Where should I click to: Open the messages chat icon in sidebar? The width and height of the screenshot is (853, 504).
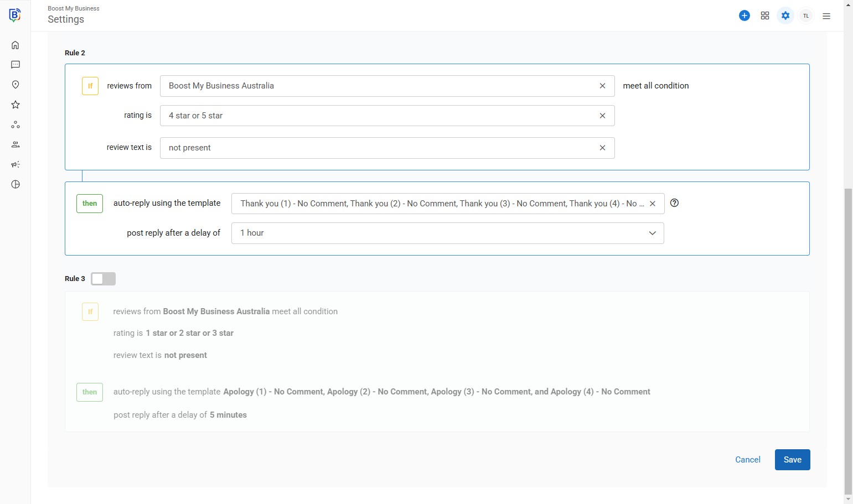15,65
